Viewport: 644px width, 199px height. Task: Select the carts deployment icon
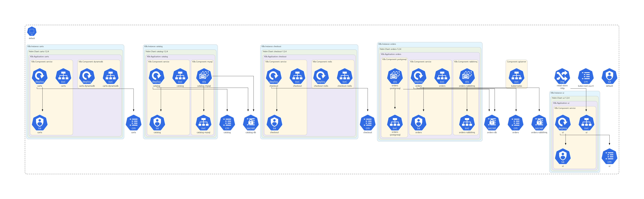click(x=40, y=76)
